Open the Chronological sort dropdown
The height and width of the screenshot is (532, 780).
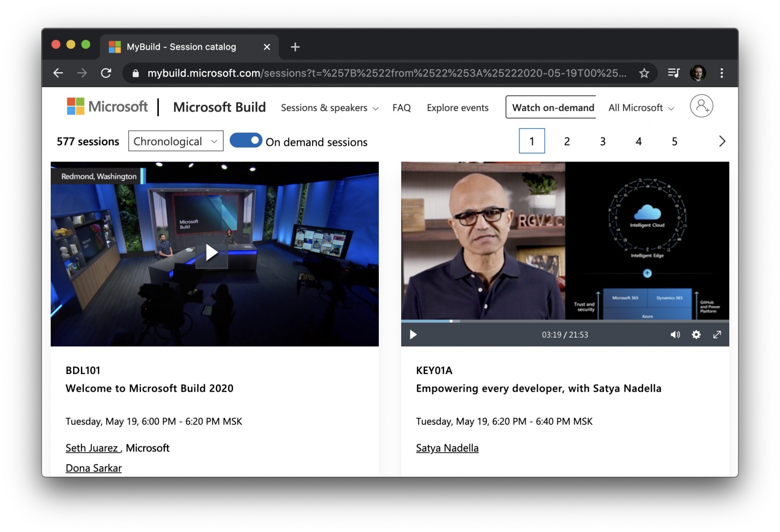click(176, 141)
